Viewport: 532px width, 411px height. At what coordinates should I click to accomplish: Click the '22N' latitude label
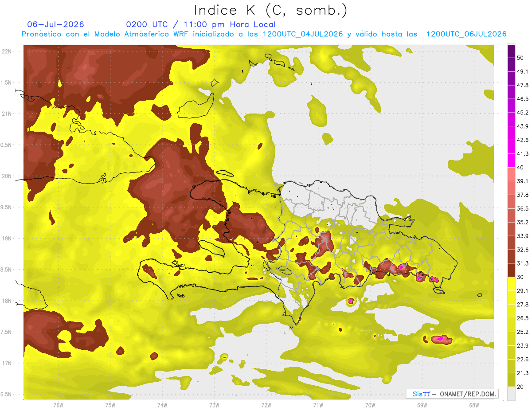pyautogui.click(x=8, y=51)
